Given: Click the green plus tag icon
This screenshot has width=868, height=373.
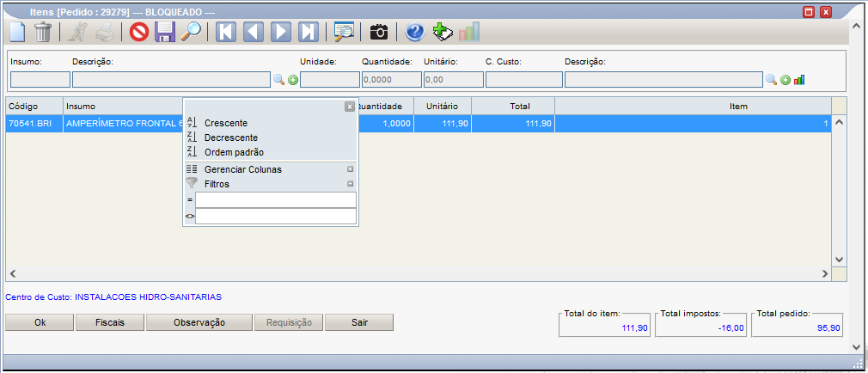Looking at the screenshot, I should 443,32.
